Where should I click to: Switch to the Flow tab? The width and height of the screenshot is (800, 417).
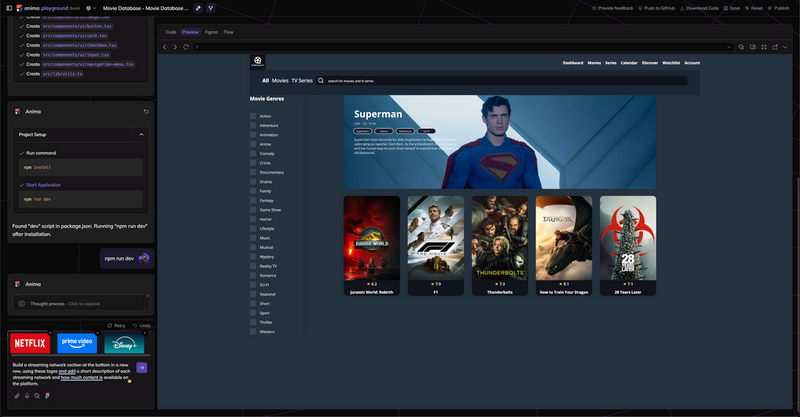(229, 32)
